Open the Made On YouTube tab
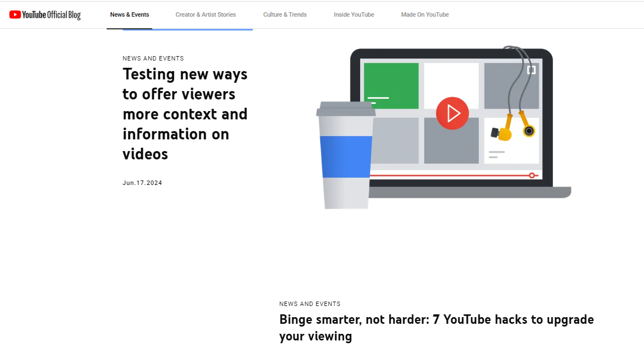Screen dimensions: 644x346 (425, 15)
